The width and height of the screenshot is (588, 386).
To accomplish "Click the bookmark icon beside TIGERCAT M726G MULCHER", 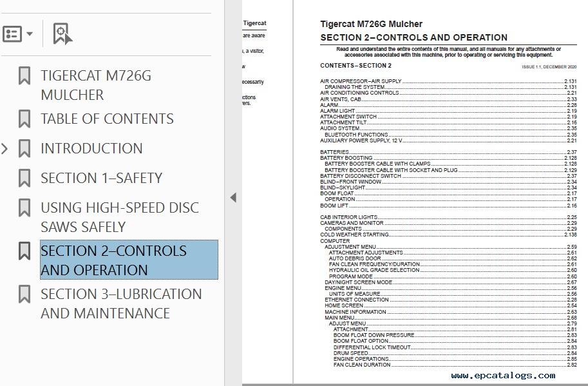I will point(24,76).
